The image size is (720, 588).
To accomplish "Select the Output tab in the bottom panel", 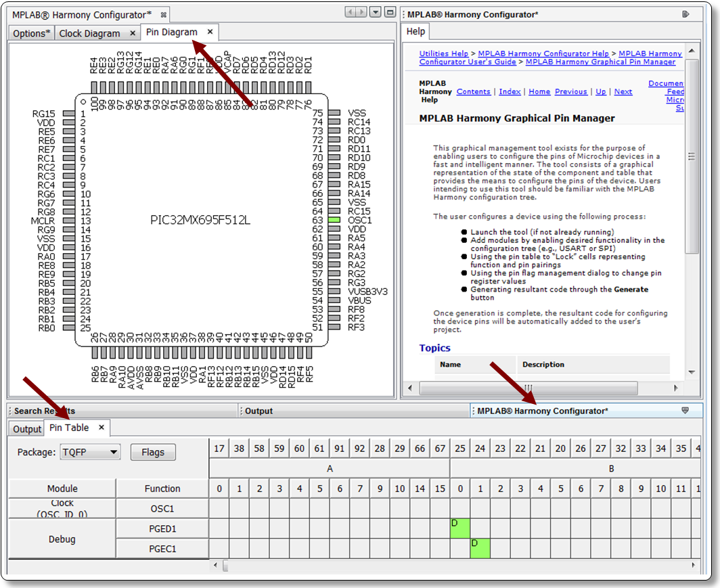I will click(27, 429).
